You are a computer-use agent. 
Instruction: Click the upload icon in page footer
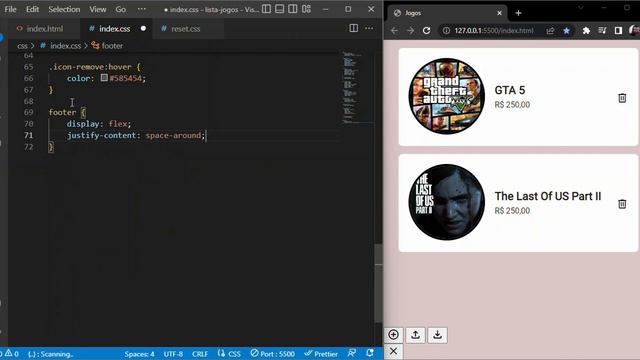[x=416, y=335]
